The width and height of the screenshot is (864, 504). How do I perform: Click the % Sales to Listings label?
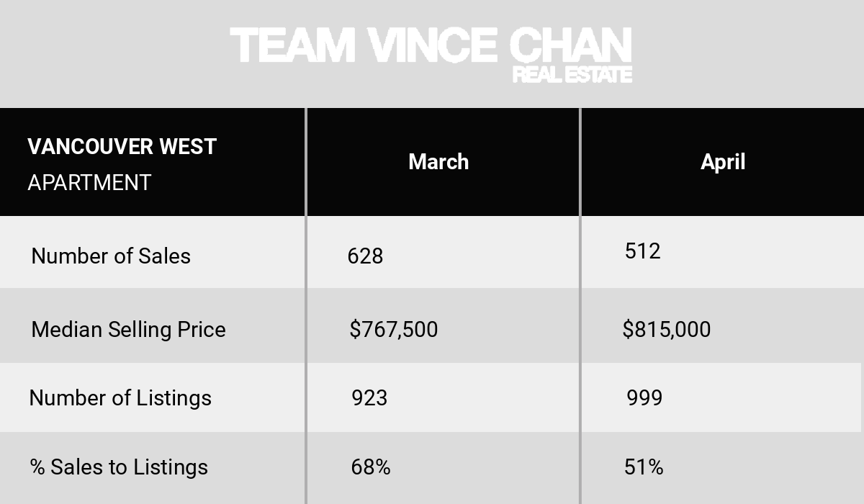pos(119,467)
